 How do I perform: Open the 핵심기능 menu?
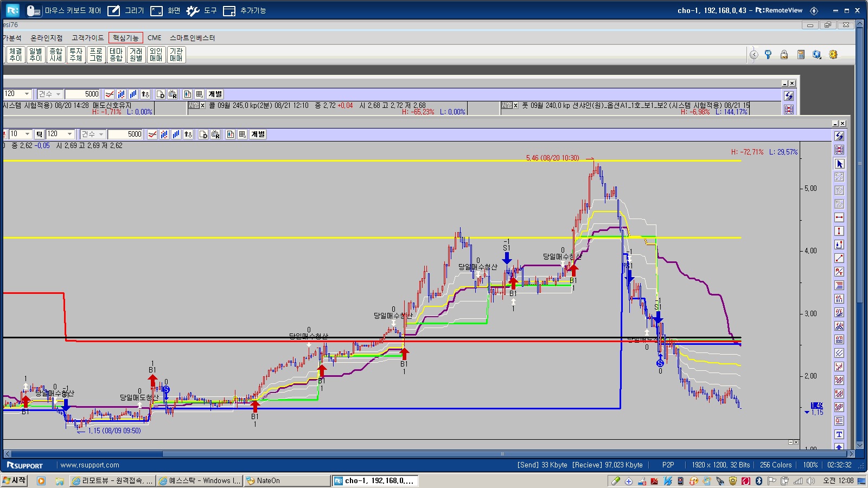126,37
